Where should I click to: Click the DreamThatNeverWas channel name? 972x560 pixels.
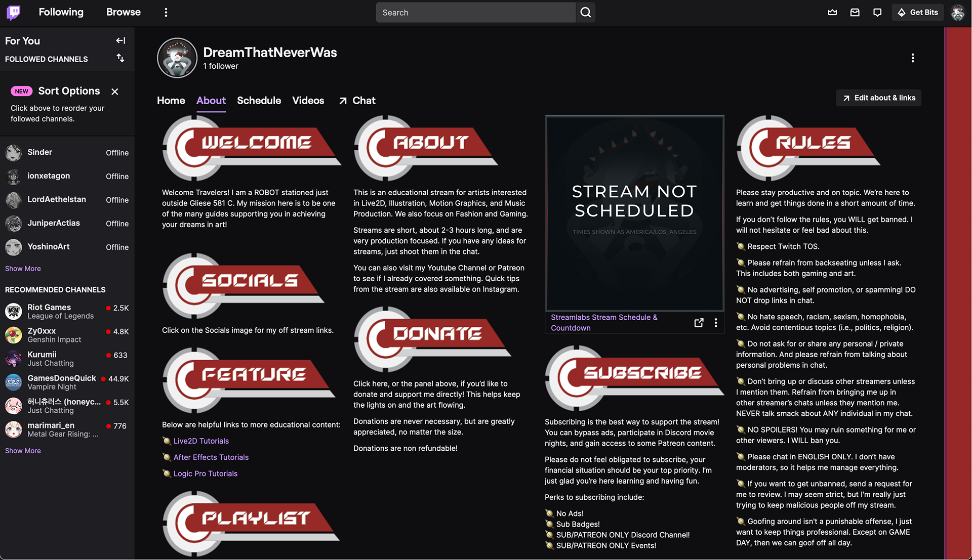tap(270, 53)
